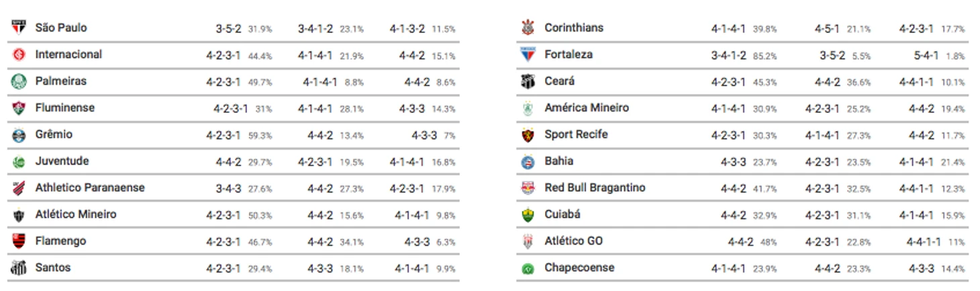Select the Sport Recife team name
This screenshot has width=980, height=291.
coord(576,134)
